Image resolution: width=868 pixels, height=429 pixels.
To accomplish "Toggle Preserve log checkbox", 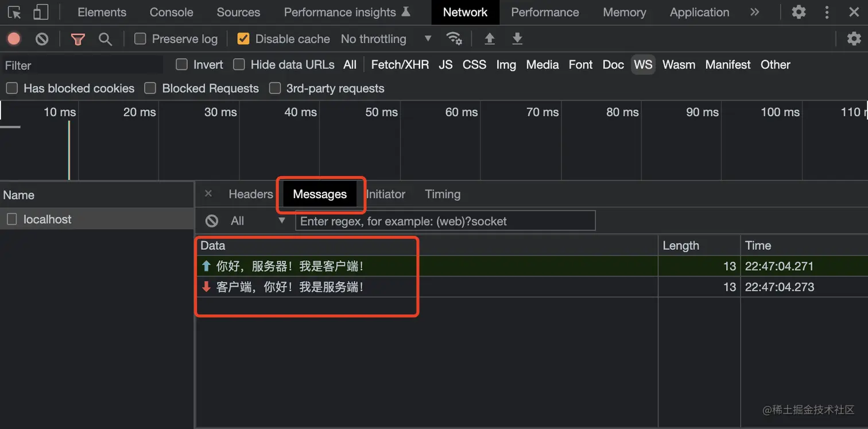I will [x=140, y=38].
